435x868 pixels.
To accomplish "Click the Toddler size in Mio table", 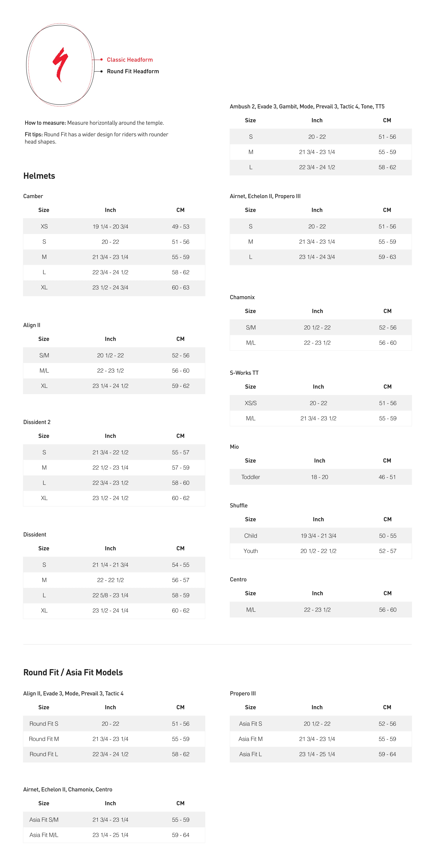I will coord(250,477).
